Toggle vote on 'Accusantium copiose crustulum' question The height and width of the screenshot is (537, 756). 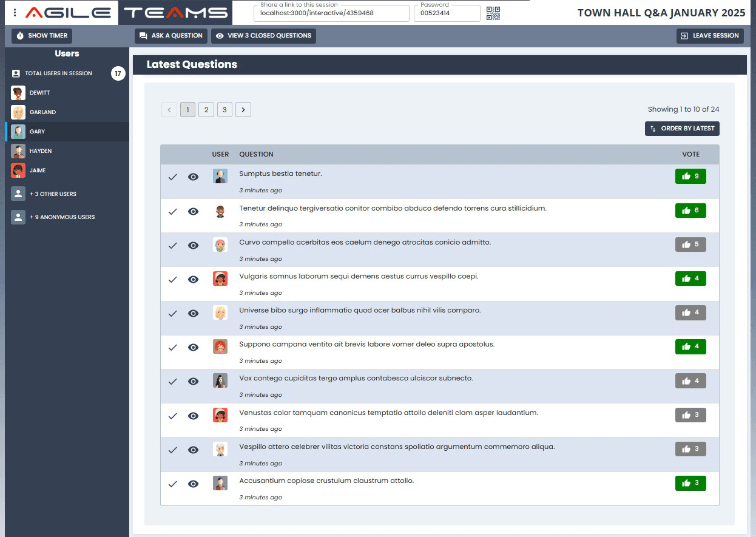(690, 483)
